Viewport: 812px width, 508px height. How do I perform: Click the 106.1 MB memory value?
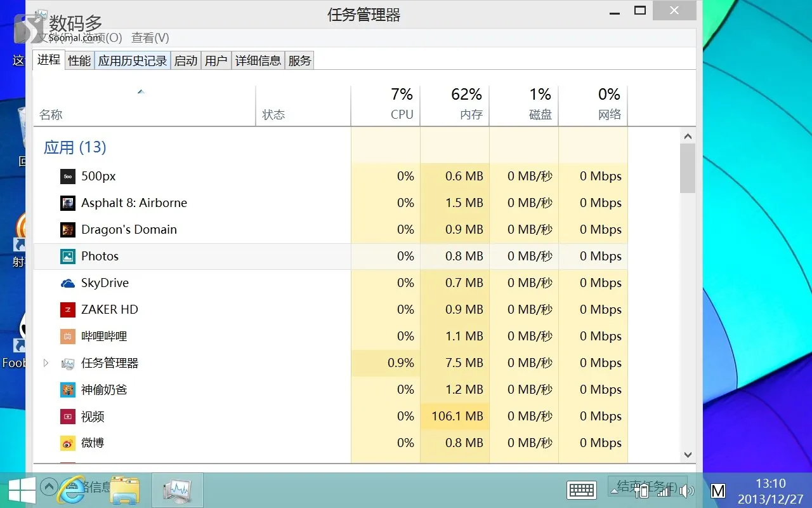(x=457, y=417)
